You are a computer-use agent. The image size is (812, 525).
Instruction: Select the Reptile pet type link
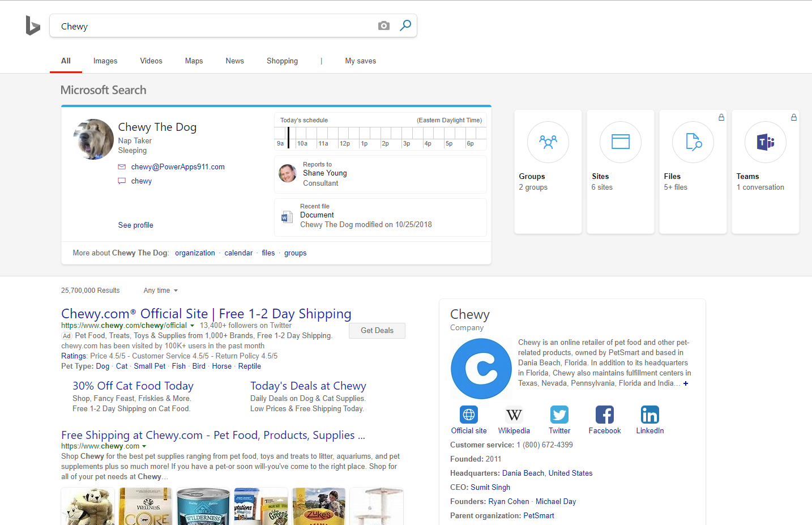point(250,366)
